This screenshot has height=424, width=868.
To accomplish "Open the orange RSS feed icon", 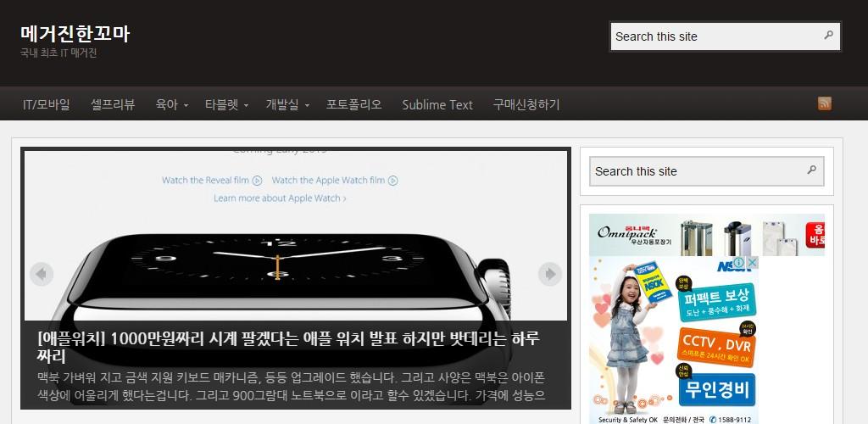I will 824,103.
